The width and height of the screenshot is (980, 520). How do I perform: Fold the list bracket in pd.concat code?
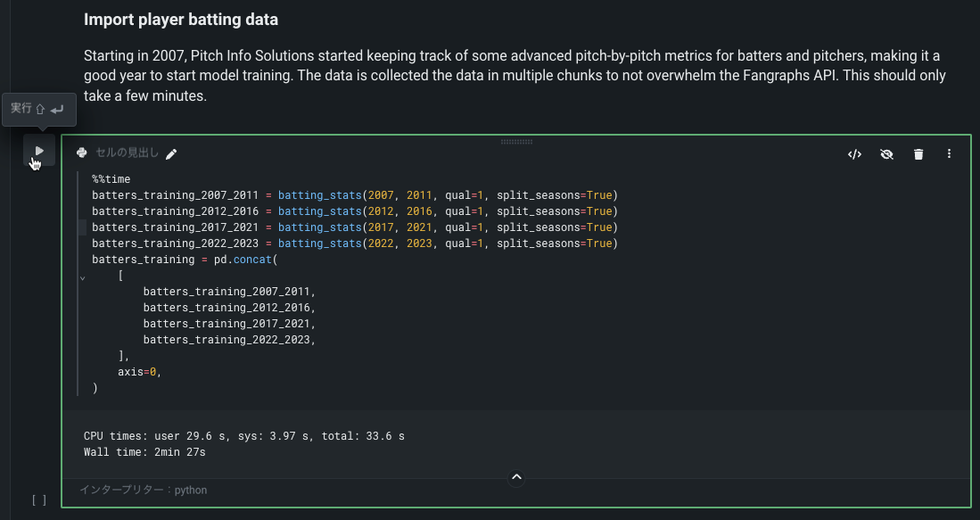pyautogui.click(x=82, y=277)
